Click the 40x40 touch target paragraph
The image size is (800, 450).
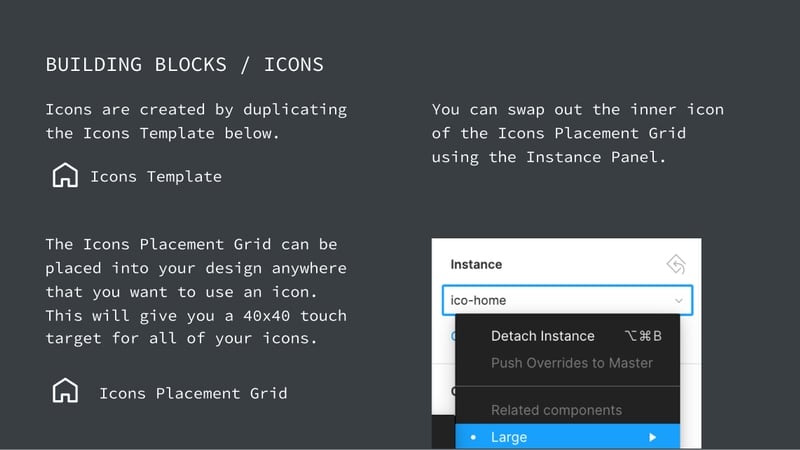pyautogui.click(x=196, y=291)
